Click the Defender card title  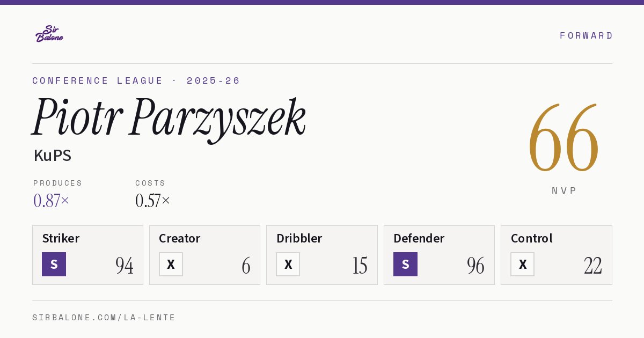pyautogui.click(x=419, y=238)
